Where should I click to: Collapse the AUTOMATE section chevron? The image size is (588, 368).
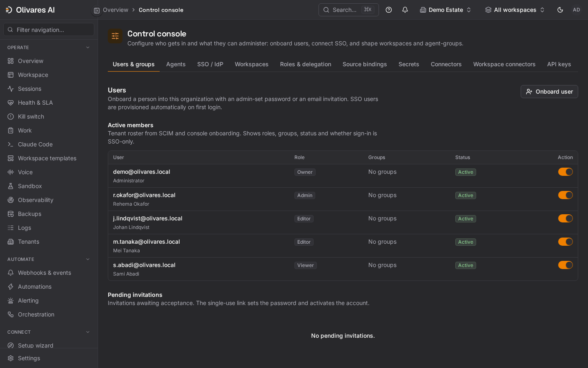point(88,259)
